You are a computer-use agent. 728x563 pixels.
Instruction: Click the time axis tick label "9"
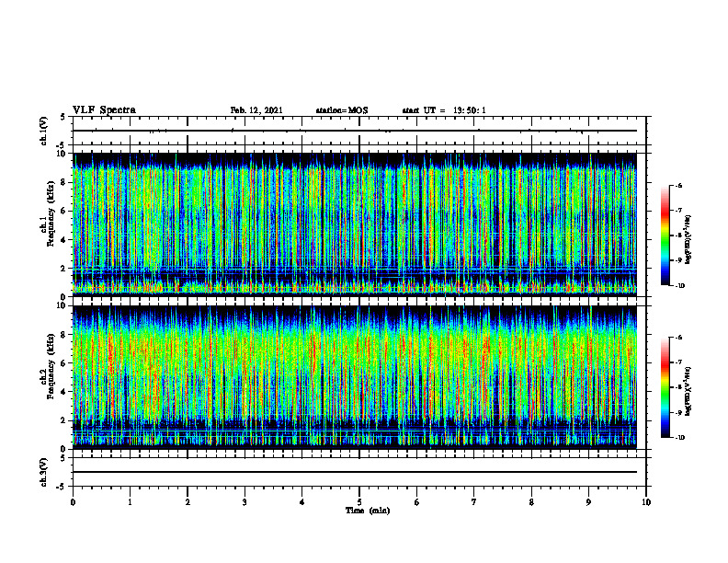tap(588, 502)
